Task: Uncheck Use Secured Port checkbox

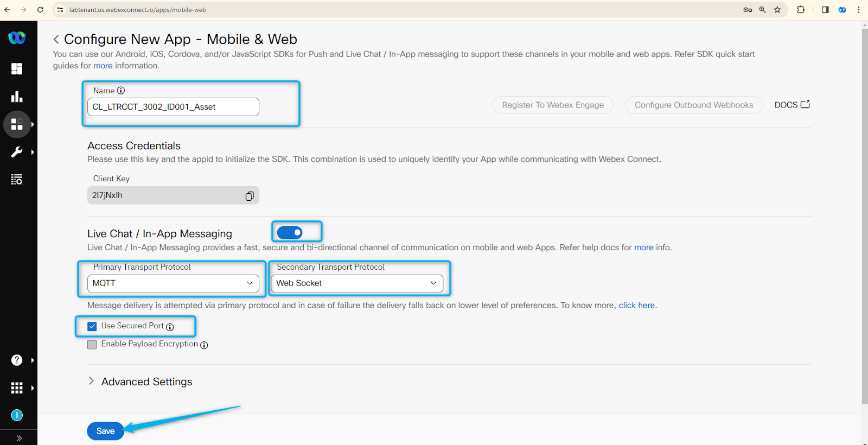Action: coord(92,327)
